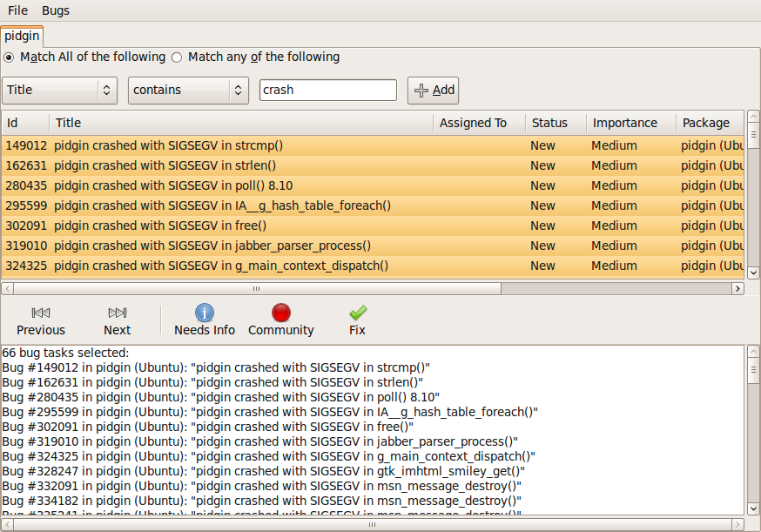The height and width of the screenshot is (532, 761).
Task: Select bug 295599 g_hash_table_foreach row
Action: (x=373, y=205)
